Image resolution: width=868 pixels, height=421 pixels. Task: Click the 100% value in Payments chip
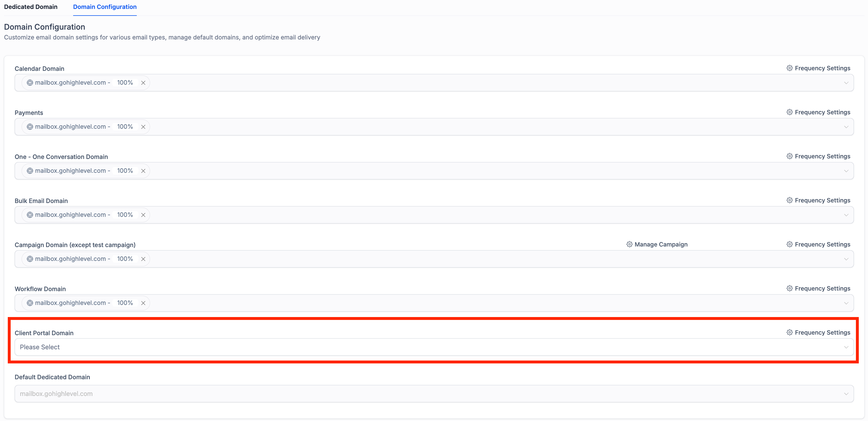pyautogui.click(x=125, y=127)
